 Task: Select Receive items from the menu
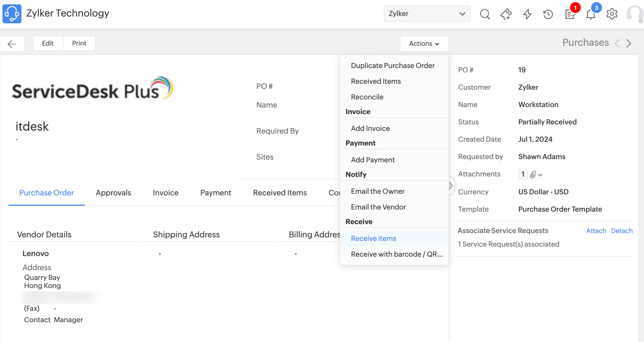374,238
